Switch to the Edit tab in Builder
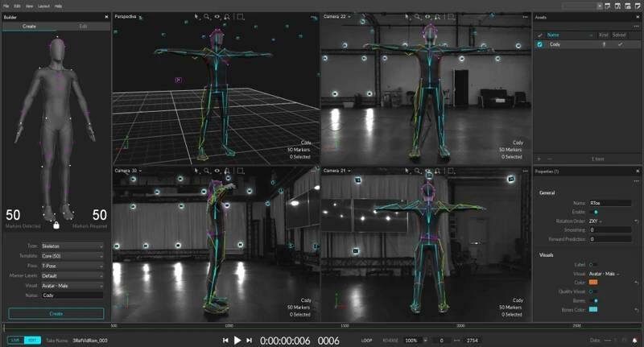 [84, 26]
